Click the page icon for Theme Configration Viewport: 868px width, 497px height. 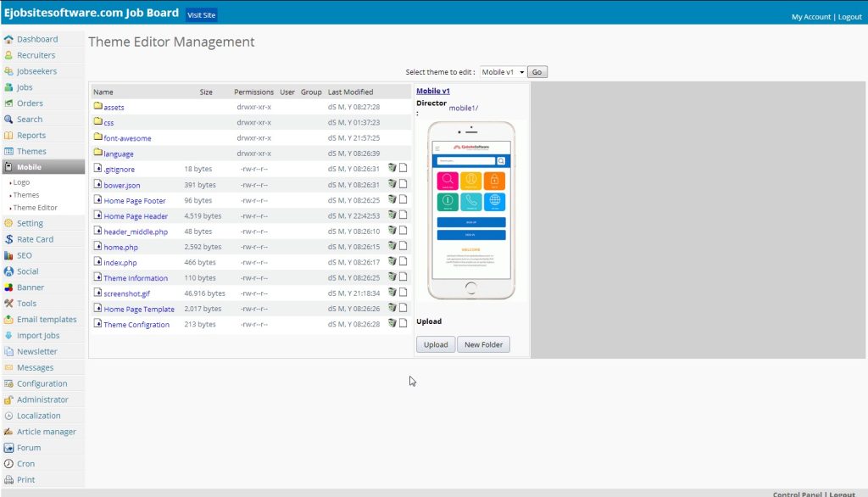(x=403, y=323)
